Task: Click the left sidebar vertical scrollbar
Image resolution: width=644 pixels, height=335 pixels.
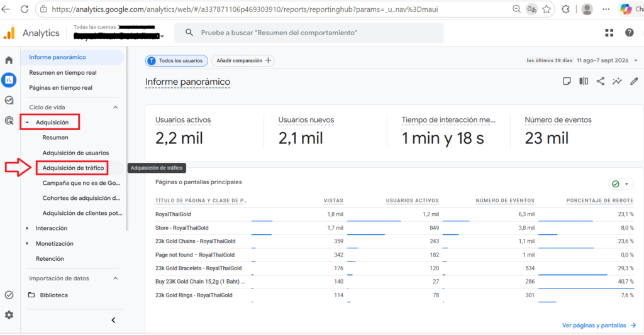Action: point(127,140)
